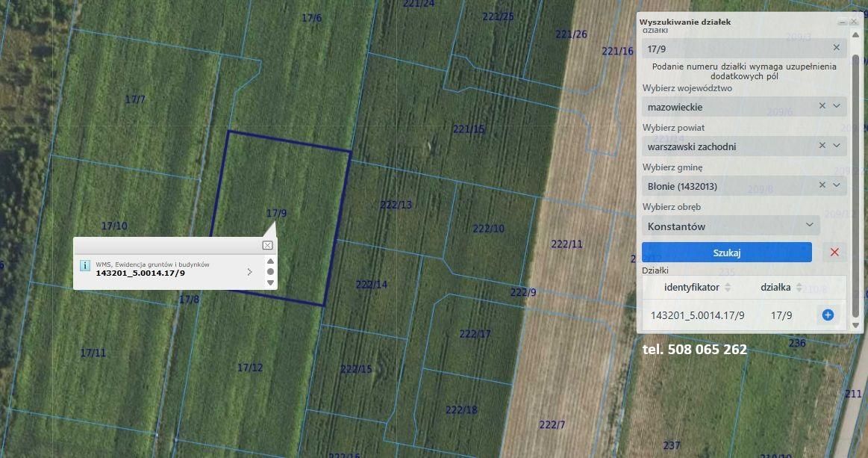Click the popup's down arrow
The width and height of the screenshot is (868, 458).
coord(270,282)
